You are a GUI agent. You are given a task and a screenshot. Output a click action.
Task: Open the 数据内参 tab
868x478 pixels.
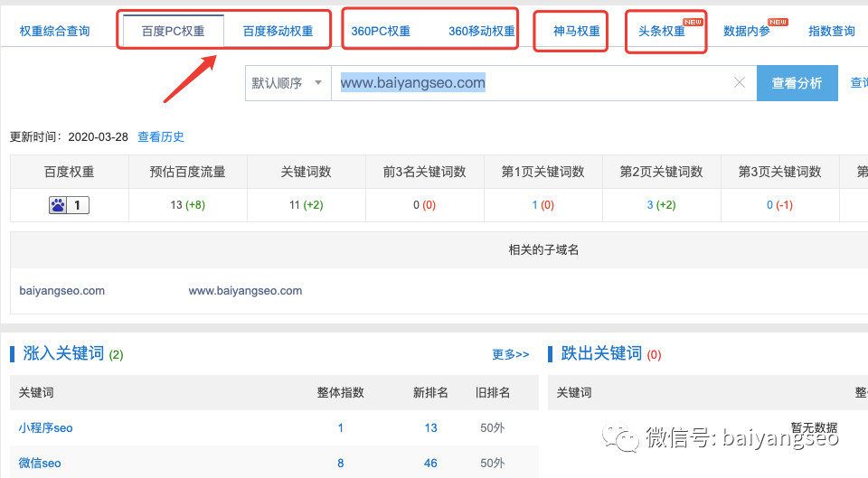coord(747,32)
